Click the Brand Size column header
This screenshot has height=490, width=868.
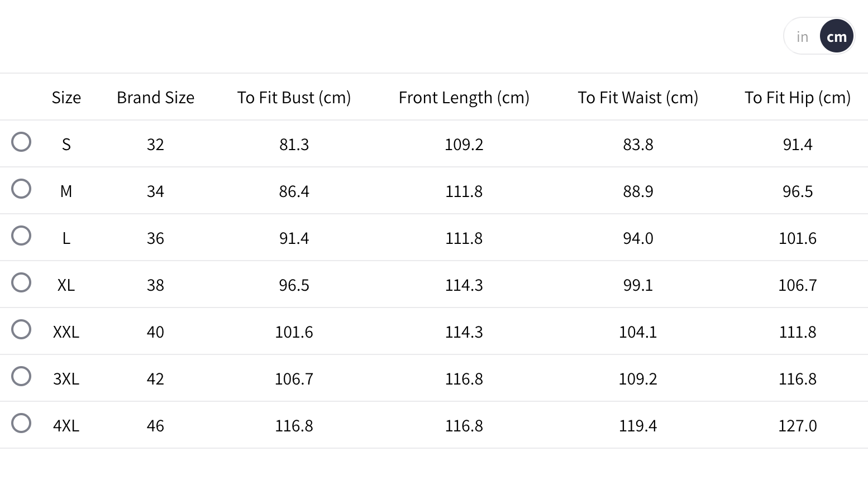tap(155, 98)
